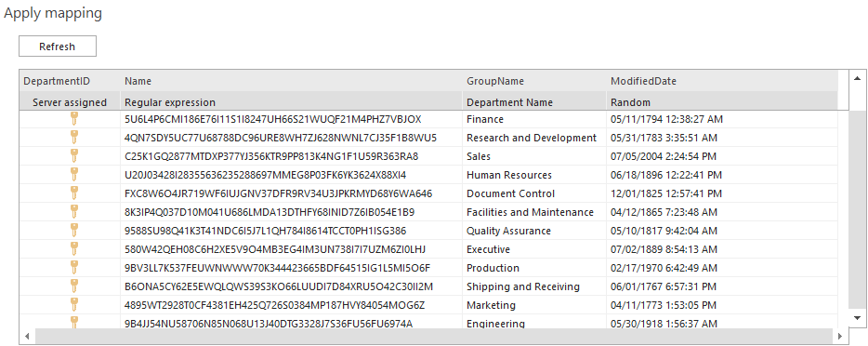Click name value starting with C25K1GQ2877
Viewport: 868px width, 346px height.
[x=271, y=156]
